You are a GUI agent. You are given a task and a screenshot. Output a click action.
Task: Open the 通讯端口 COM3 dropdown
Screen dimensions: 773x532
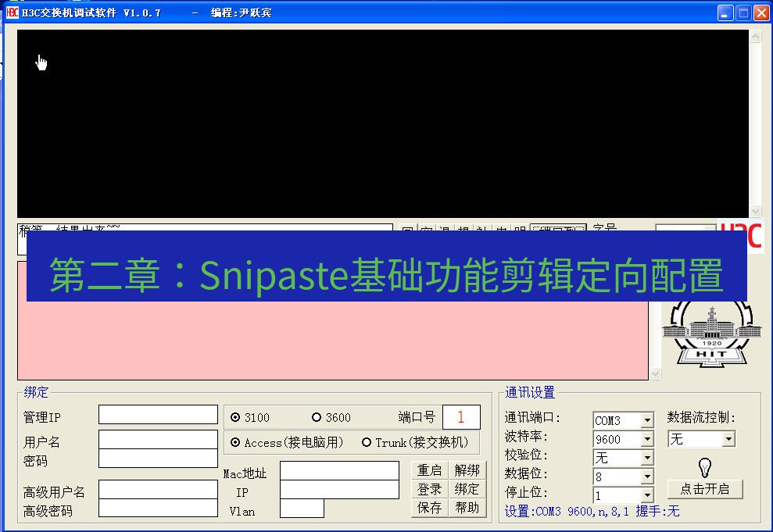647,420
